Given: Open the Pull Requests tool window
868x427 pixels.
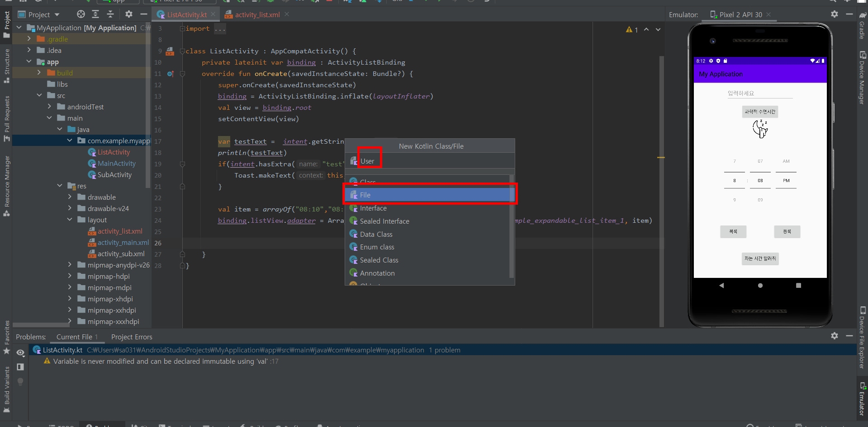Looking at the screenshot, I should 6,118.
